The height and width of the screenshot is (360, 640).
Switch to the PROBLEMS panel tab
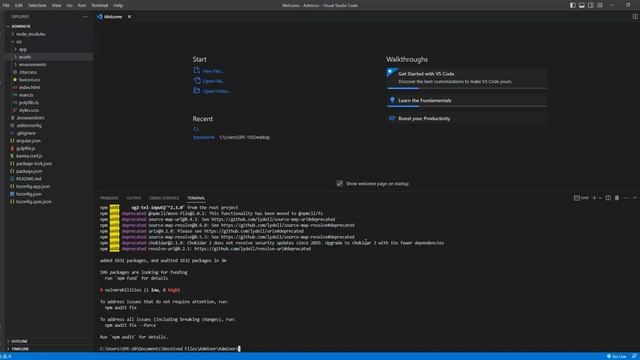pyautogui.click(x=109, y=198)
